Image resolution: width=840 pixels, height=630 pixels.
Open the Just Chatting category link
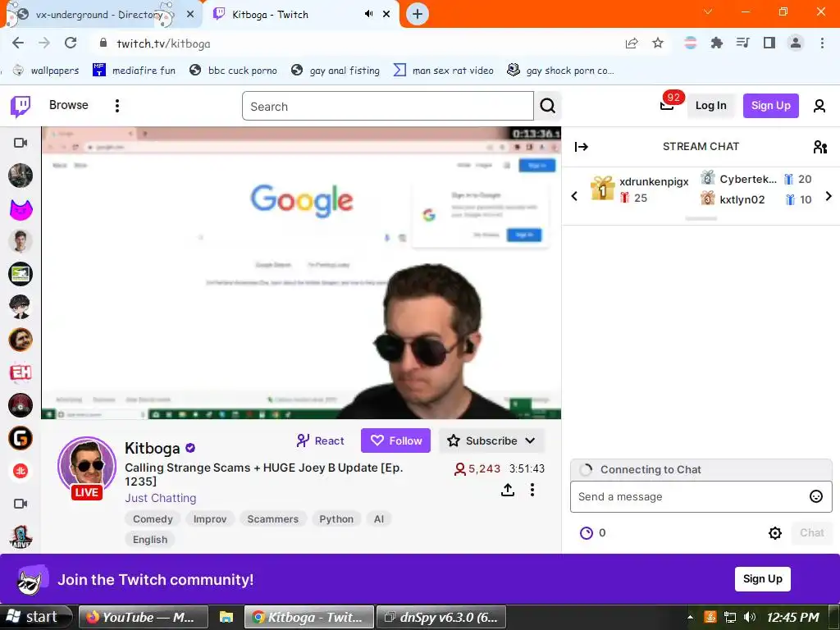point(160,498)
